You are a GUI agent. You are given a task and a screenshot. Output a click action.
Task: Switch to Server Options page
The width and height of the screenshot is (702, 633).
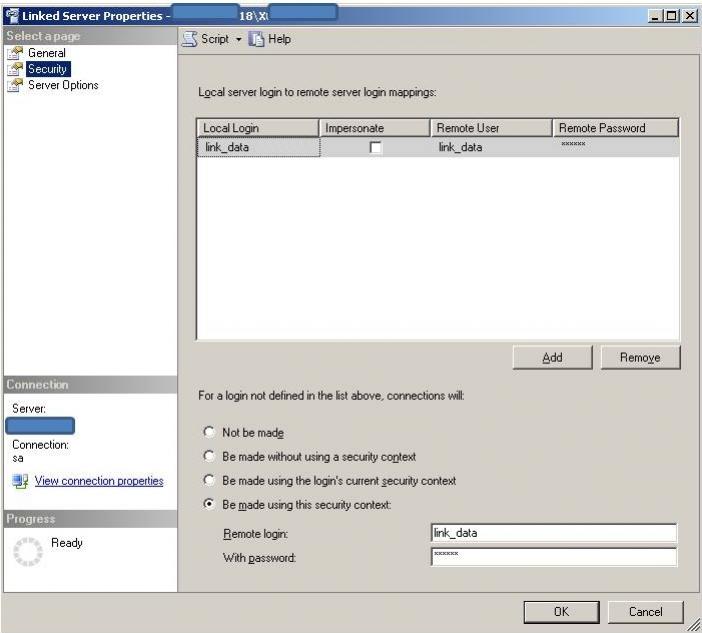click(x=63, y=85)
